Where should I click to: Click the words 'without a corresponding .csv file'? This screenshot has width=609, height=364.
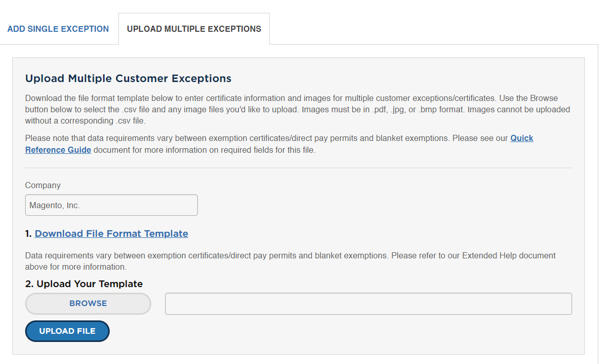(85, 121)
